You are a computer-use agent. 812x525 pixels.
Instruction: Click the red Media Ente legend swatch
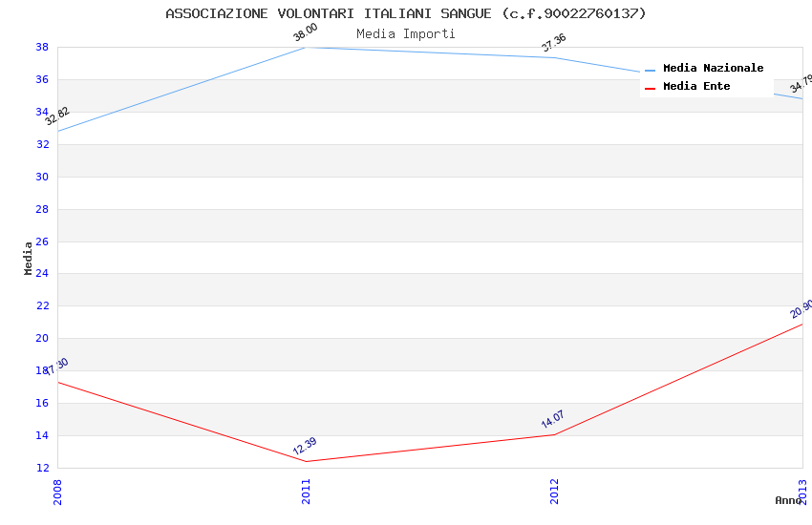pos(650,89)
